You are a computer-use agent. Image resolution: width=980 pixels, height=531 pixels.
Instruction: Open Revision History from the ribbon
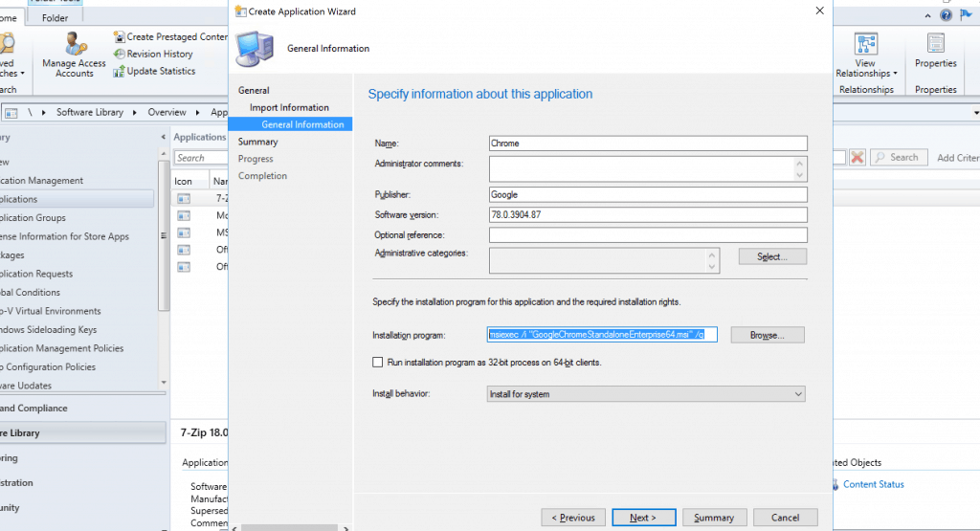click(120, 55)
